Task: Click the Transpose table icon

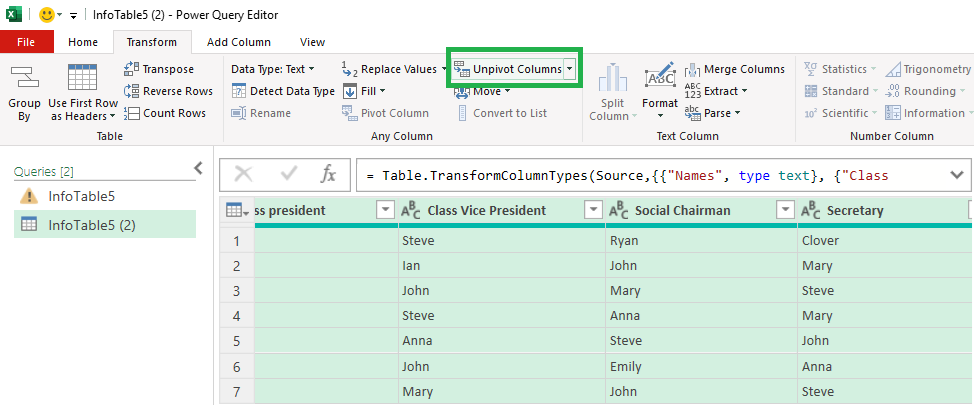Action: coord(132,69)
